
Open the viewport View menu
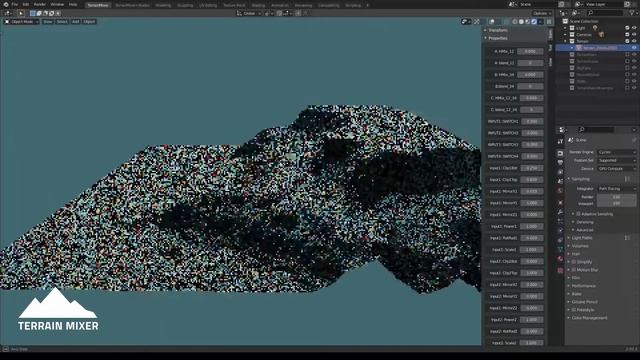click(x=48, y=22)
